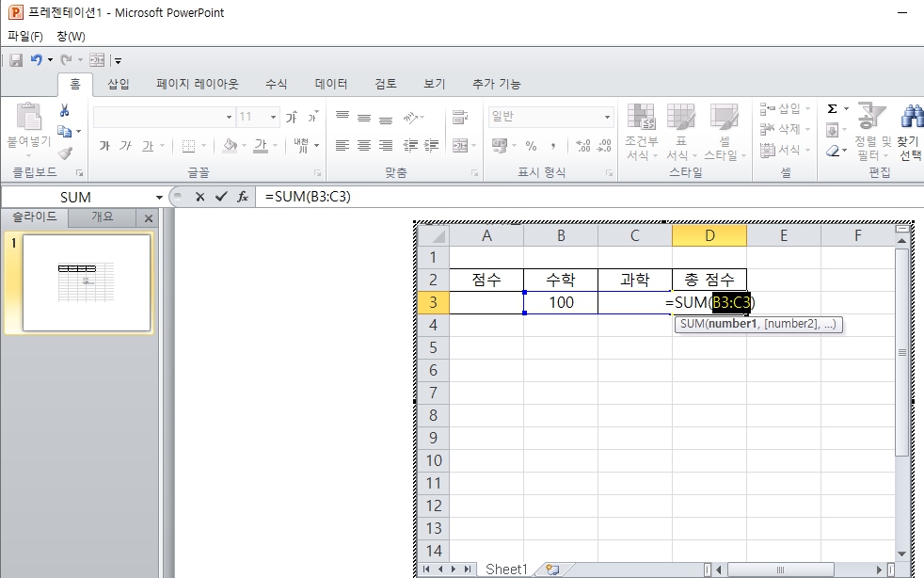Click the Undo arrow icon
This screenshot has height=578, width=924.
[37, 59]
